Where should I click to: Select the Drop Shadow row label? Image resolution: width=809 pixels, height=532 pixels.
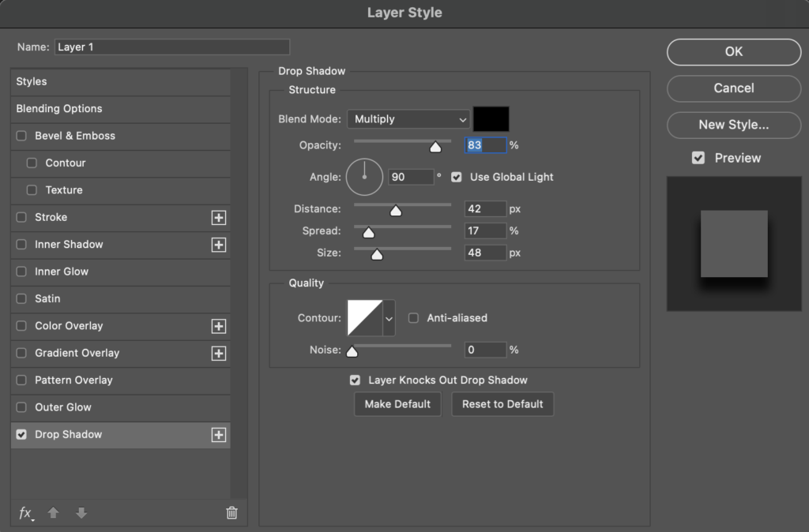[x=68, y=435]
